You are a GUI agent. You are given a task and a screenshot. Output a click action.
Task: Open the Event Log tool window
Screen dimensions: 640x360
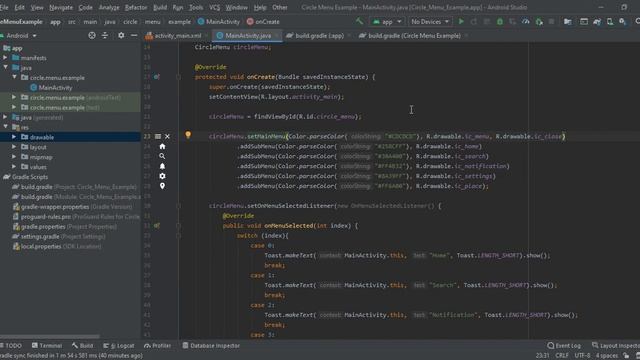[x=564, y=346]
